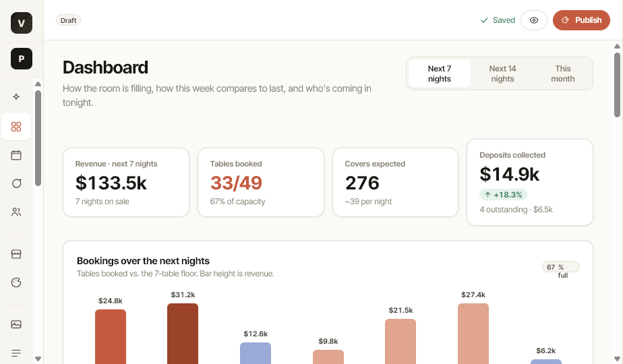Switch to the This month tab
This screenshot has width=623, height=364.
point(562,73)
